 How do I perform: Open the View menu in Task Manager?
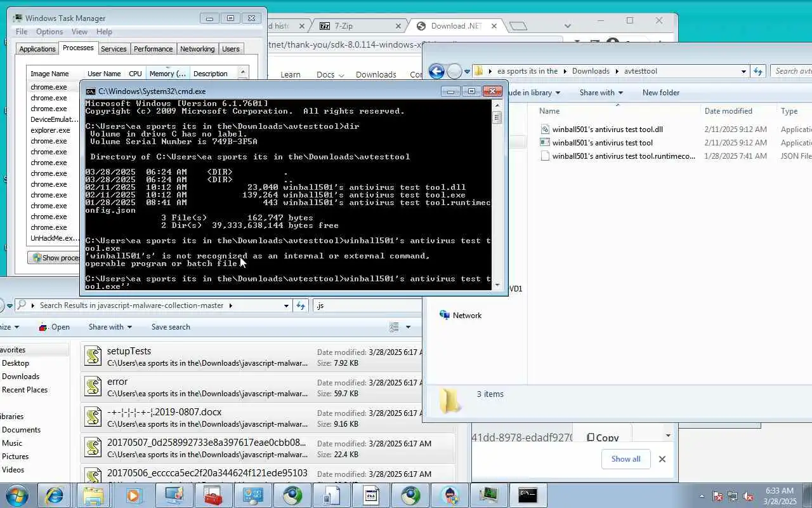79,32
